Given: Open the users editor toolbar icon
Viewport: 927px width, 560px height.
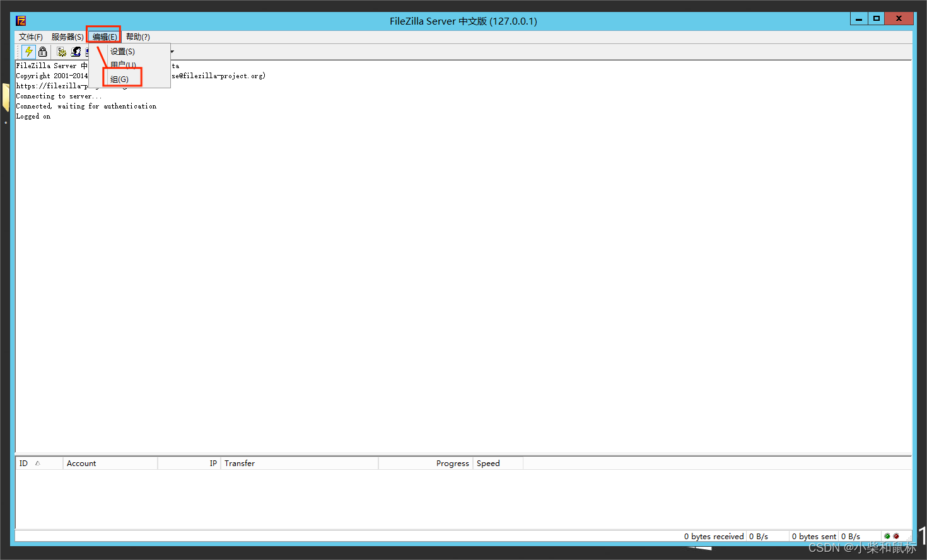Looking at the screenshot, I should click(76, 52).
